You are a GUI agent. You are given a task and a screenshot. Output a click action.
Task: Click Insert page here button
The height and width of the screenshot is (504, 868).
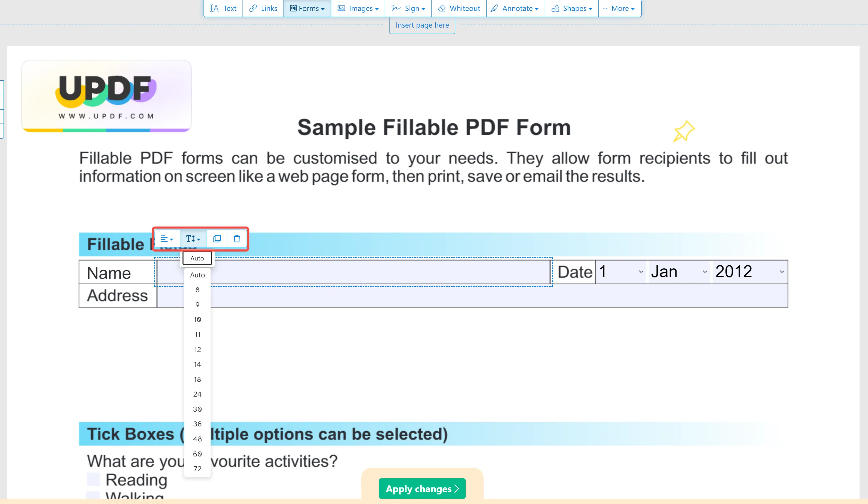[x=422, y=25]
